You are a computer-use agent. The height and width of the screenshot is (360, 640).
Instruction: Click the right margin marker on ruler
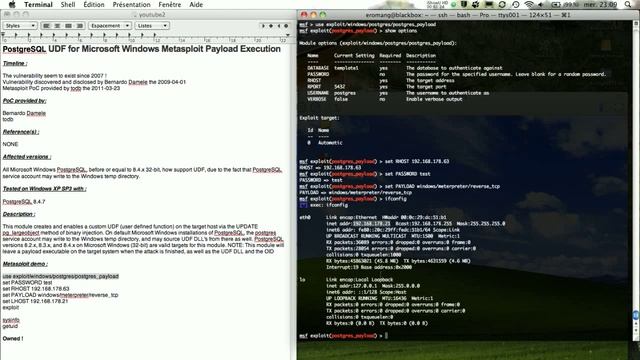(288, 36)
